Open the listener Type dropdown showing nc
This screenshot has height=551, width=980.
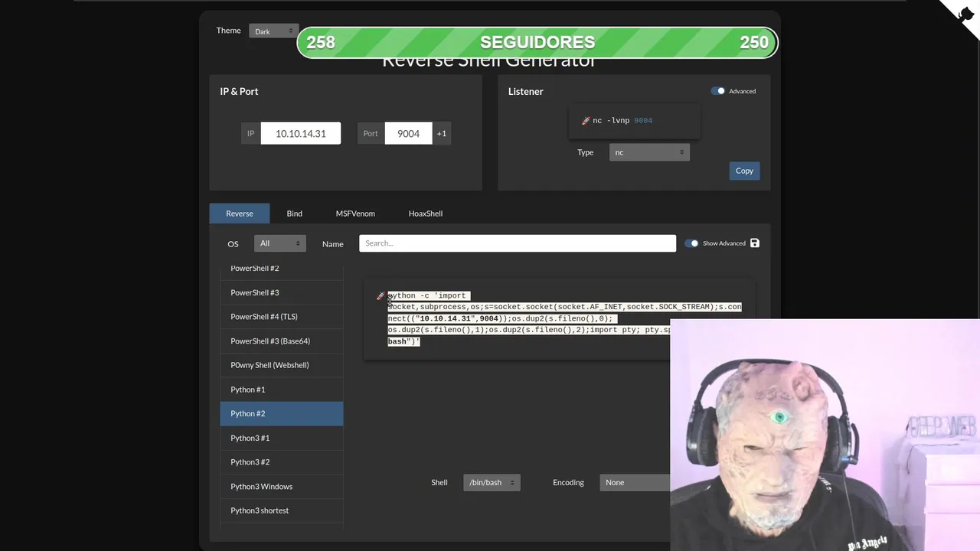pyautogui.click(x=649, y=152)
